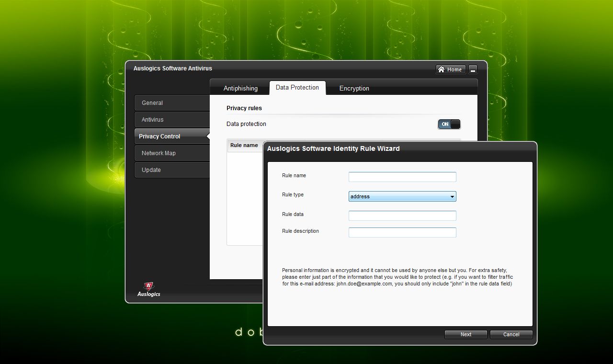Open Antivirus section in sidebar
613x364 pixels.
pos(172,120)
